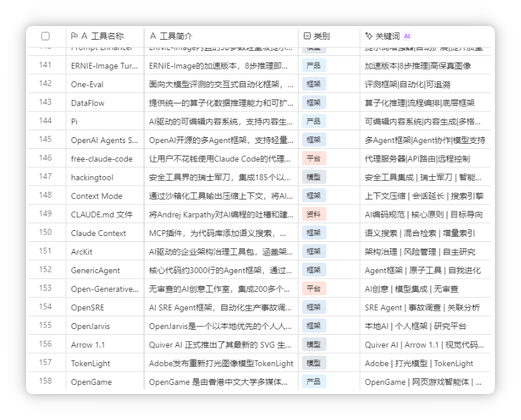Click keywords 语义搜索 | 混合检索 | 增量索引

tap(420, 233)
